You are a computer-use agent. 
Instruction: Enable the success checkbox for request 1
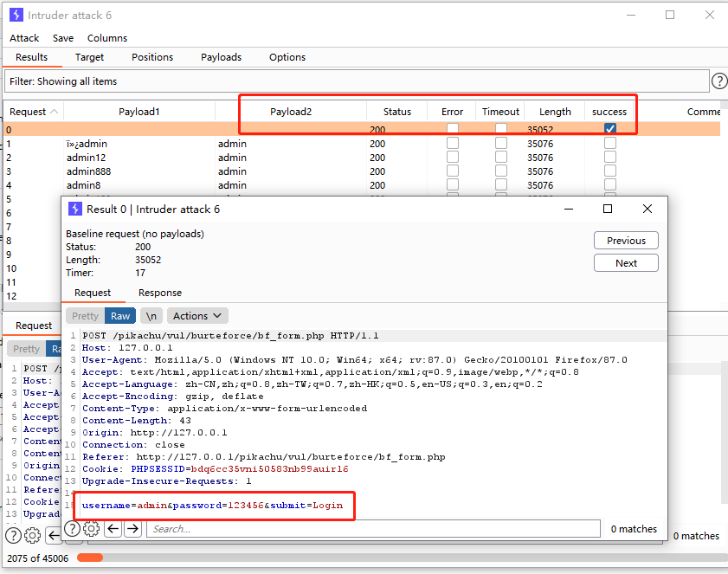[x=609, y=143]
